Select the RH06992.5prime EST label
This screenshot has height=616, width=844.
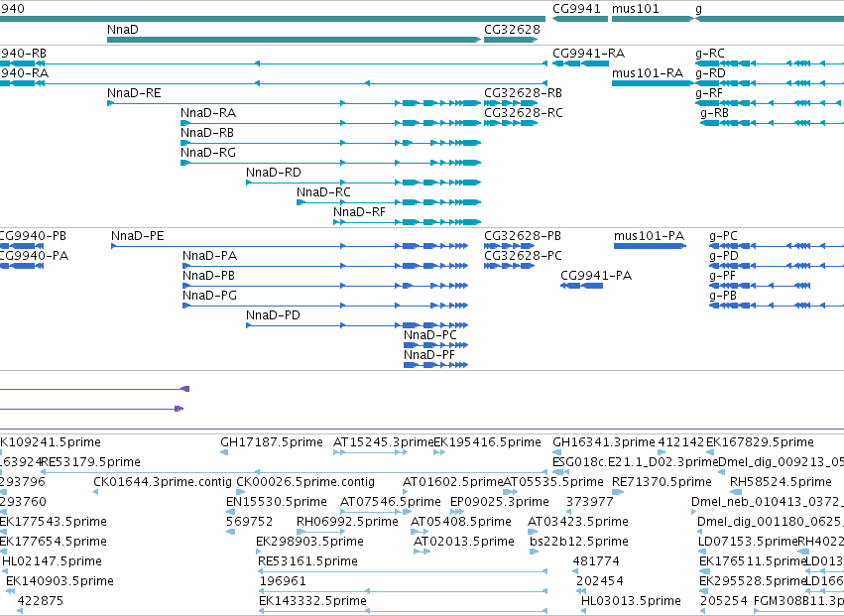(347, 521)
